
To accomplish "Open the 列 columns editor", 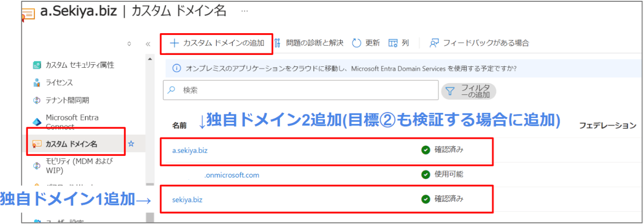I will click(399, 43).
